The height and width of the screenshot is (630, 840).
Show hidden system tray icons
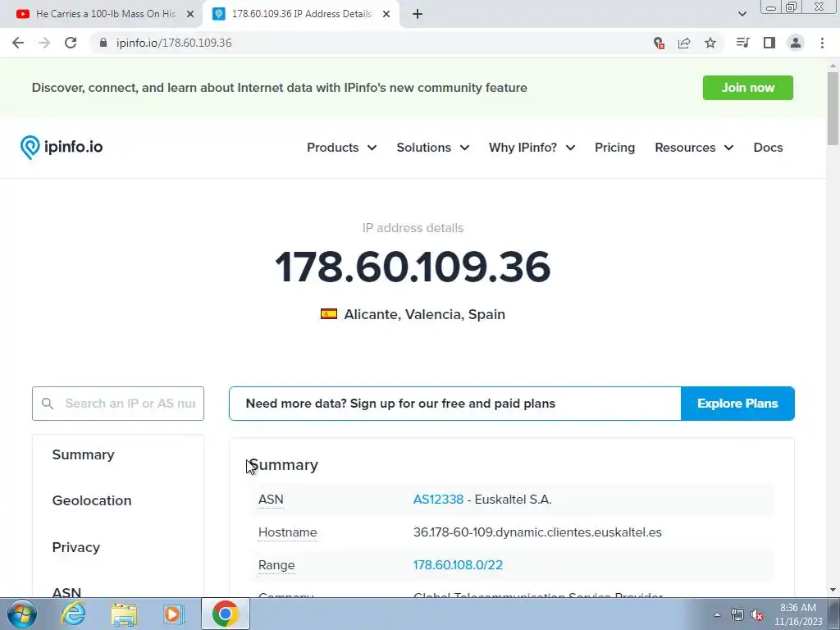point(717,614)
